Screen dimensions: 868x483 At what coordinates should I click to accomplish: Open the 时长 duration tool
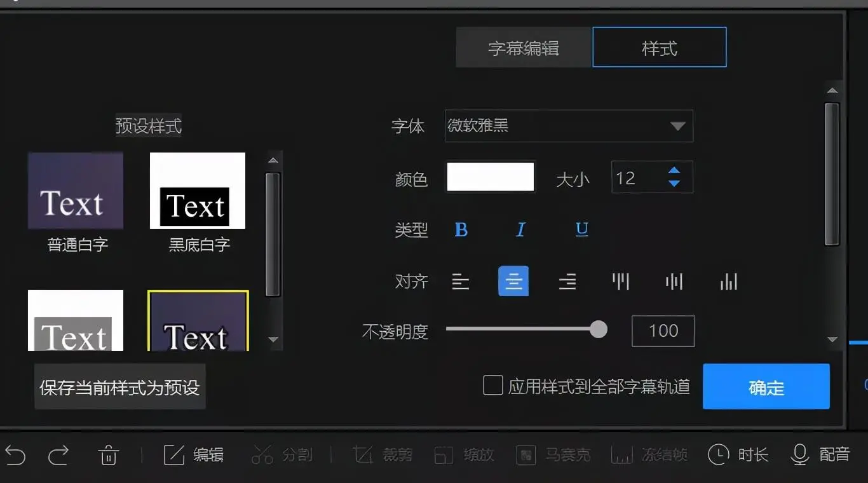737,455
